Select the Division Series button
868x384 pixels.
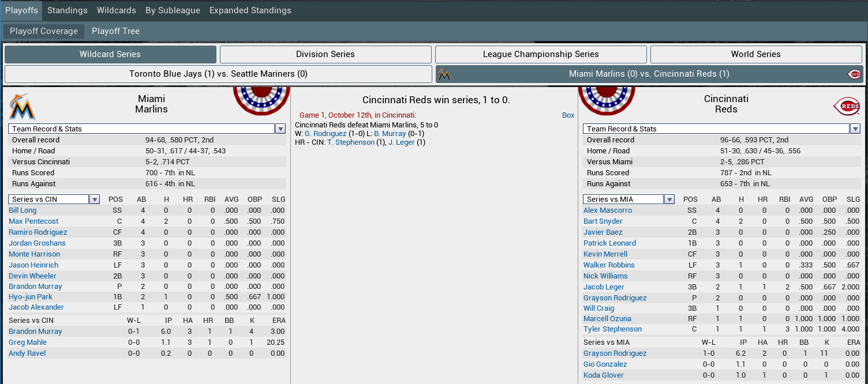point(325,54)
